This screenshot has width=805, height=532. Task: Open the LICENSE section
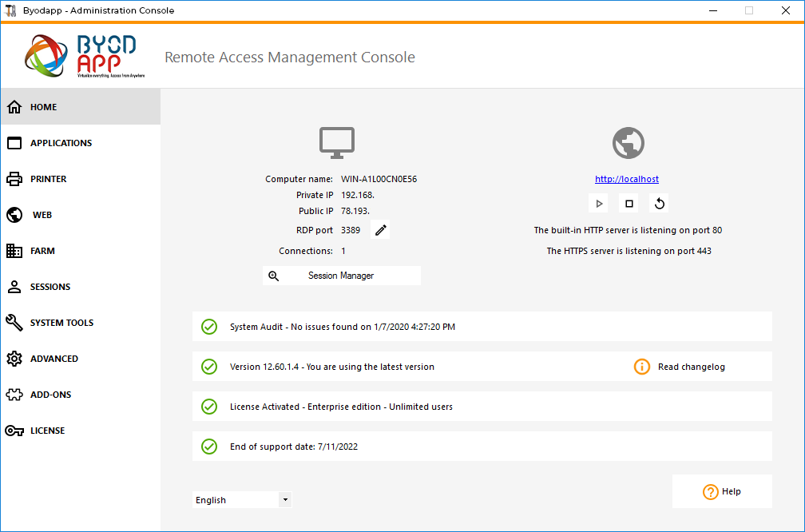pos(81,431)
